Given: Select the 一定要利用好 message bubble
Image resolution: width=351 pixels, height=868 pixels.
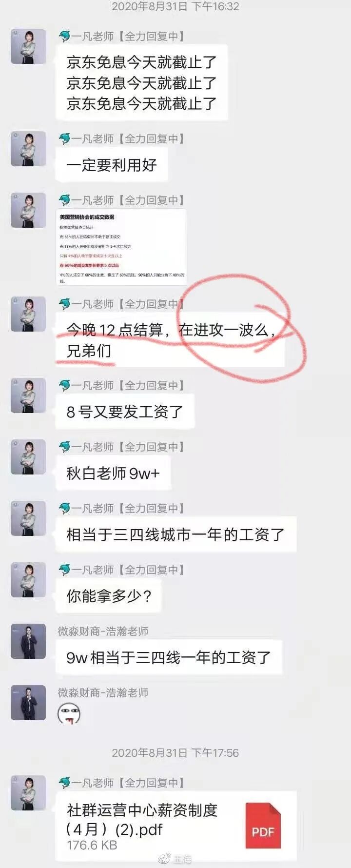Looking at the screenshot, I should 112,165.
